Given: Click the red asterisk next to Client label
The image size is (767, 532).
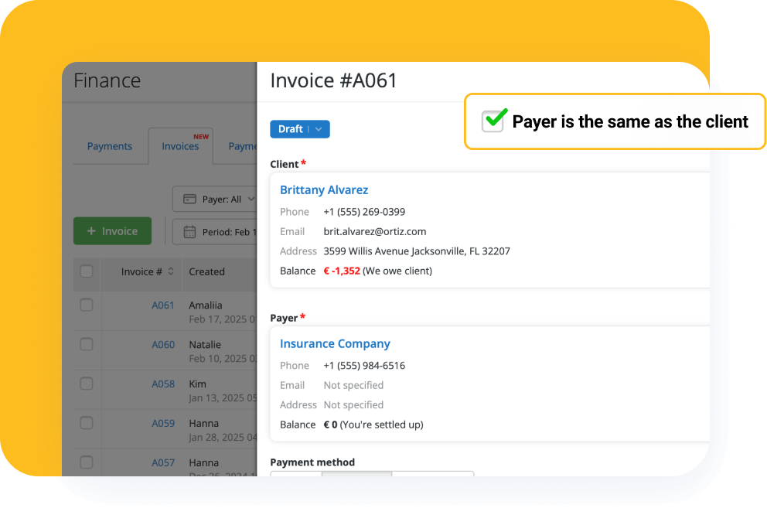Looking at the screenshot, I should coord(302,162).
